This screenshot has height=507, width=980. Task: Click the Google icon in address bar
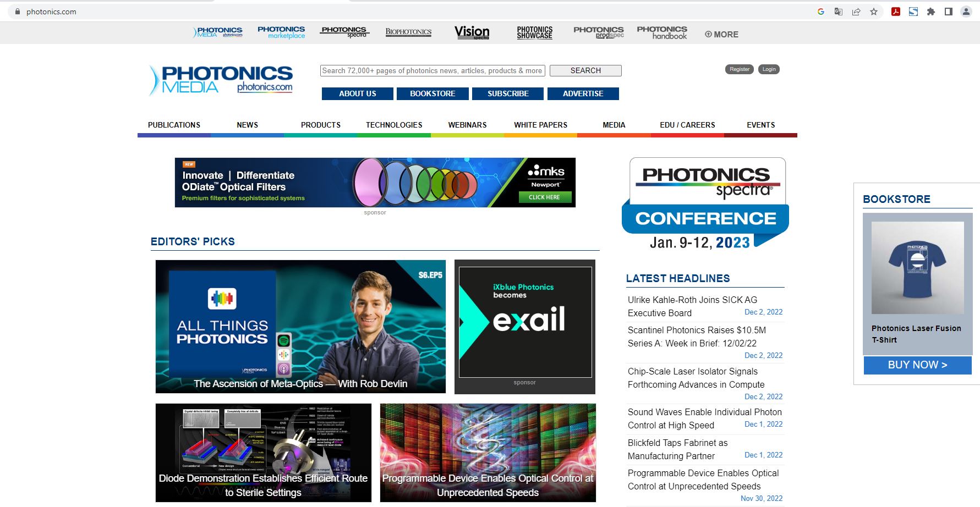click(x=820, y=12)
